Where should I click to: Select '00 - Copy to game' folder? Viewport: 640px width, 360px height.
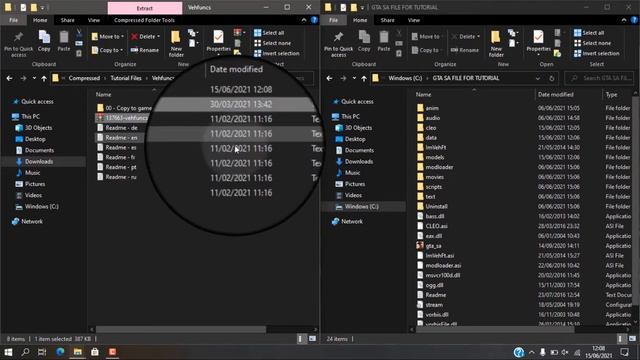(x=124, y=108)
